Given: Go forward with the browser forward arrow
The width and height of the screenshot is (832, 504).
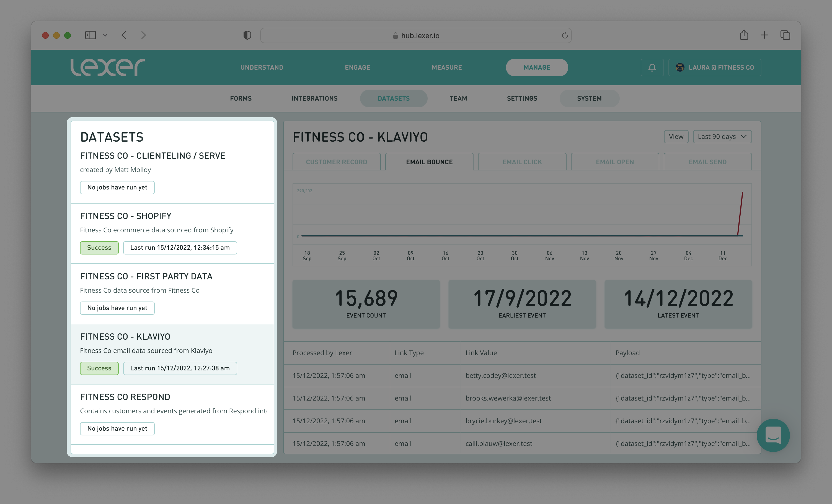Looking at the screenshot, I should click(x=143, y=35).
